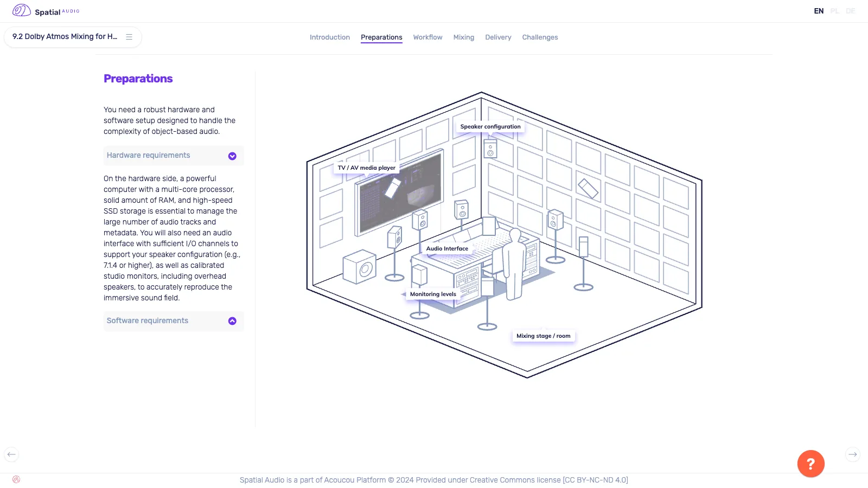Select EN language
This screenshot has height=488, width=868.
point(819,11)
